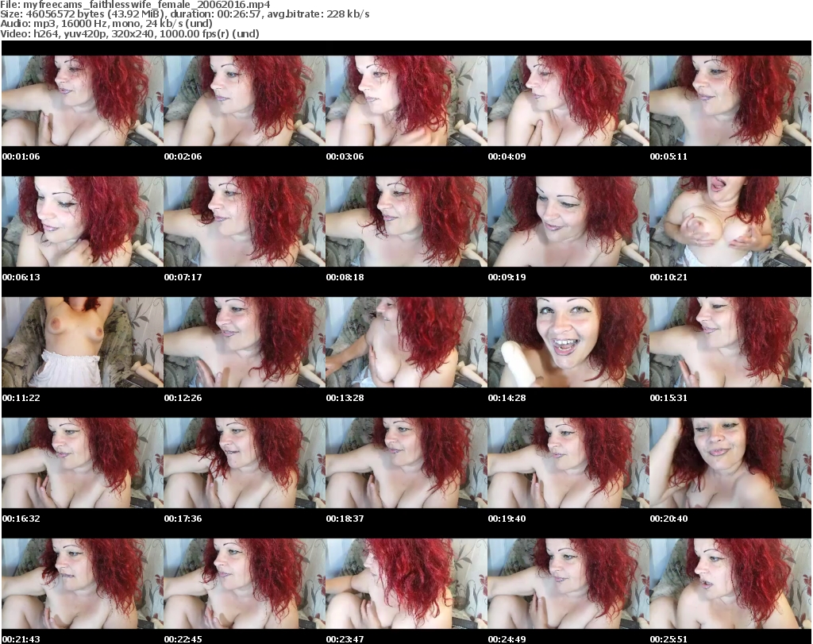Click the timestamp text 00:16:32
The width and height of the screenshot is (813, 644).
pyautogui.click(x=21, y=519)
